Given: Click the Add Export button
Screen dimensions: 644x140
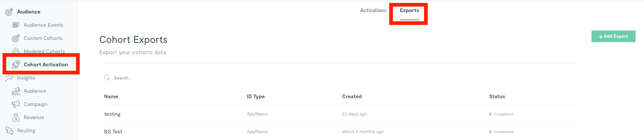Looking at the screenshot, I should pos(613,36).
